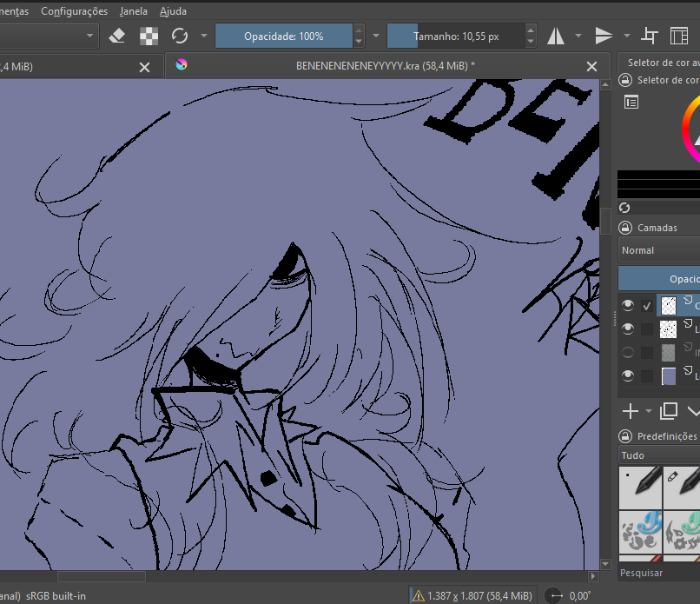This screenshot has width=700, height=604.
Task: Open the add-layer type dropdown arrow
Action: pyautogui.click(x=649, y=411)
